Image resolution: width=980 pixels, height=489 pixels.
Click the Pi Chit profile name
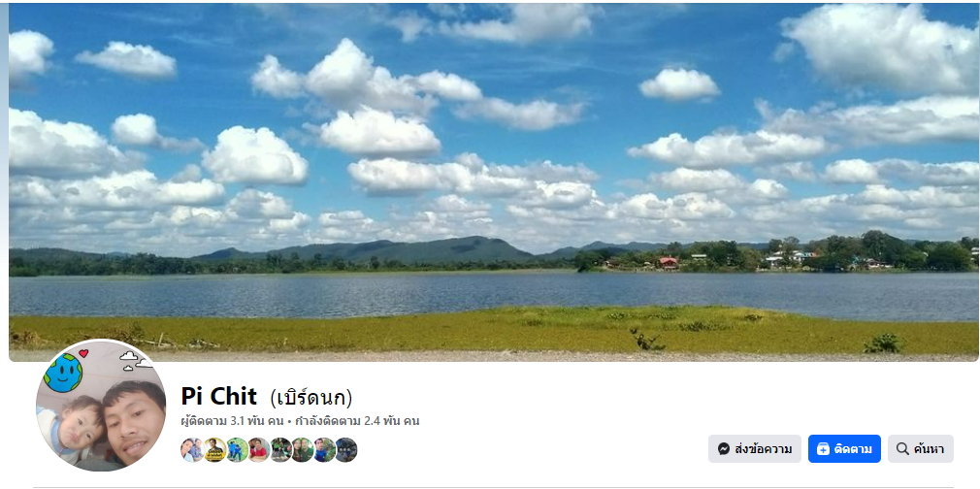point(218,397)
